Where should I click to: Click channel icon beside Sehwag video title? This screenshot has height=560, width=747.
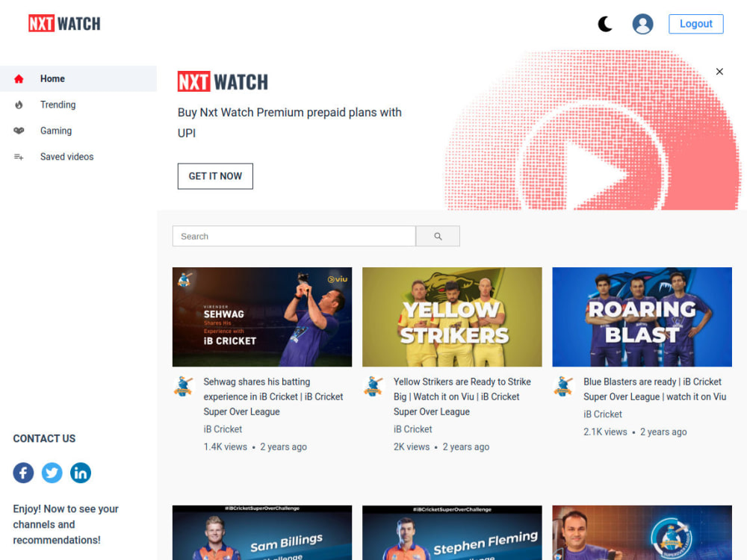[184, 386]
